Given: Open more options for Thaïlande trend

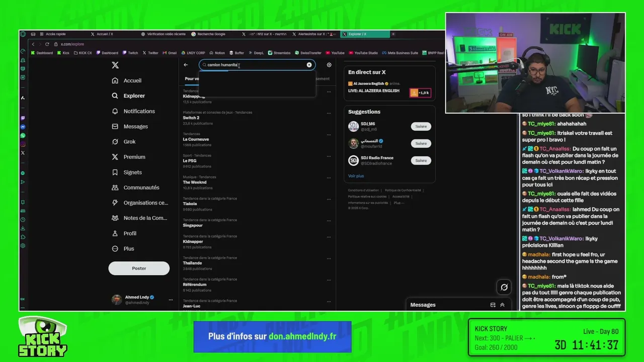Looking at the screenshot, I should (x=329, y=258).
